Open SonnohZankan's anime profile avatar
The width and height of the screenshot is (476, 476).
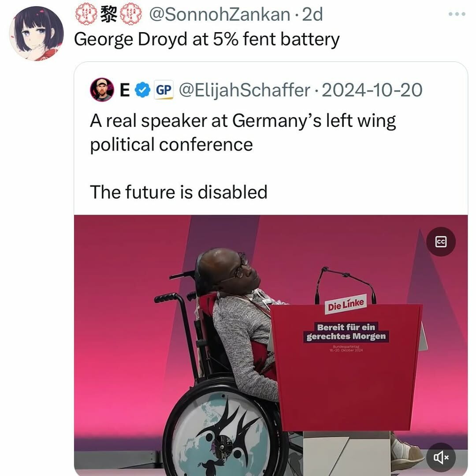37,33
